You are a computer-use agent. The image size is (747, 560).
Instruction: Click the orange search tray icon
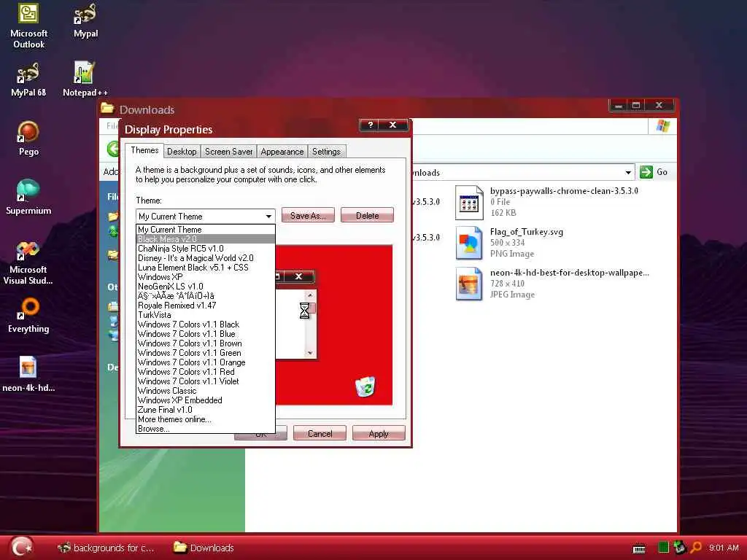(696, 548)
